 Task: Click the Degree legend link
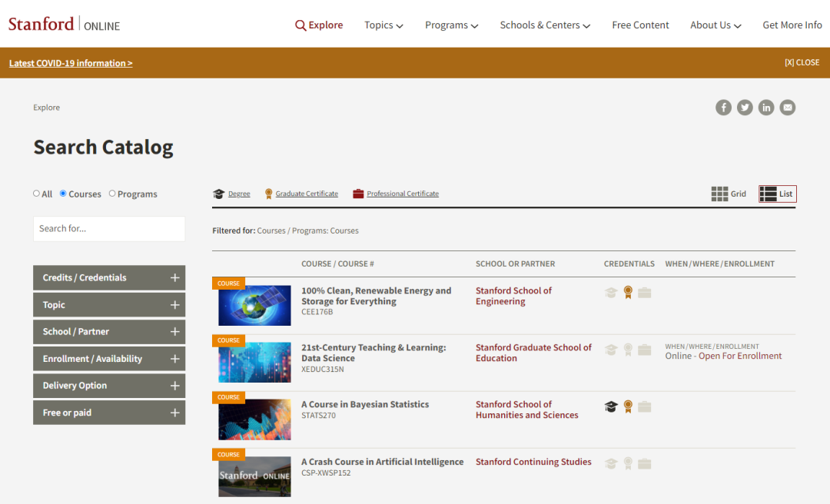pyautogui.click(x=239, y=194)
